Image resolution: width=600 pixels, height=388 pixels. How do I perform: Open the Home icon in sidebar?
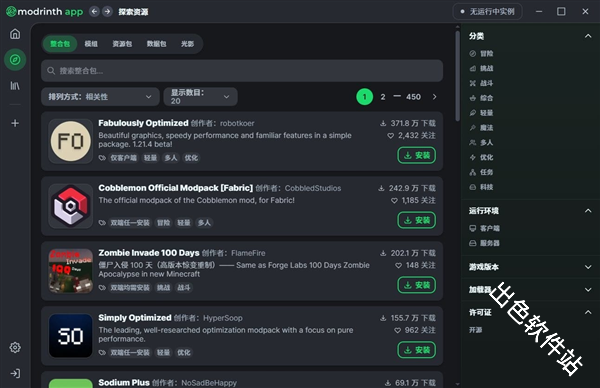pos(15,34)
